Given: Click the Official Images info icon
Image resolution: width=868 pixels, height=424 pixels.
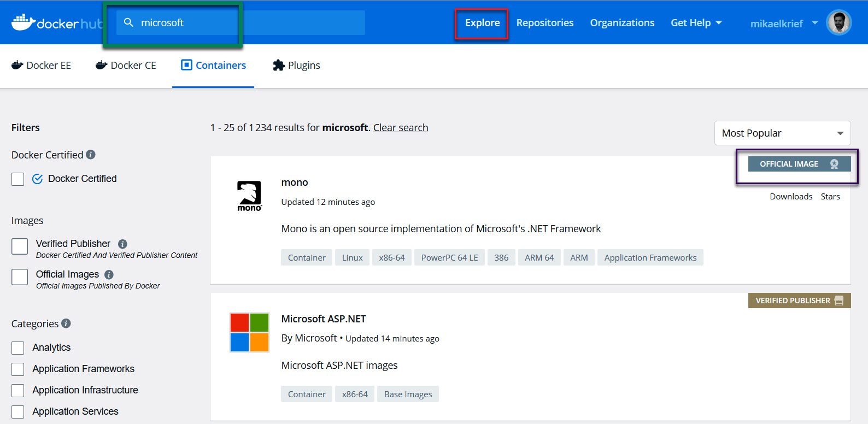Looking at the screenshot, I should (x=109, y=274).
